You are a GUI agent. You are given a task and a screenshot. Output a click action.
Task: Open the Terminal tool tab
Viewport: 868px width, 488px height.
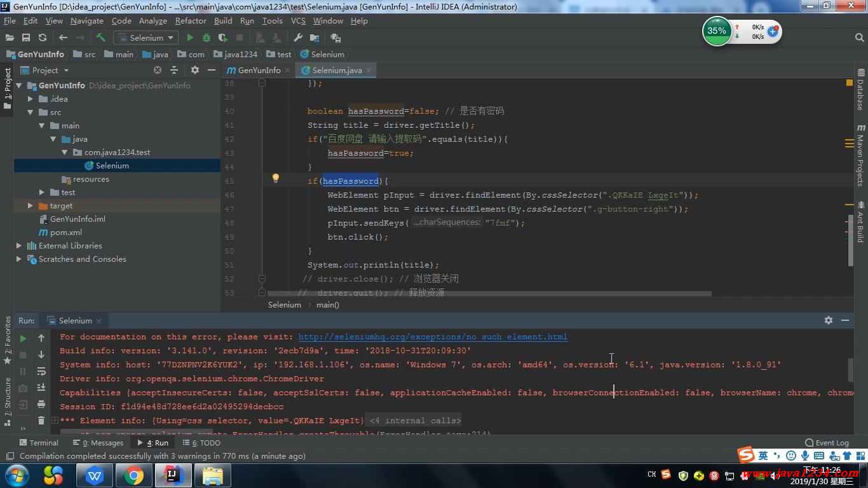click(39, 443)
